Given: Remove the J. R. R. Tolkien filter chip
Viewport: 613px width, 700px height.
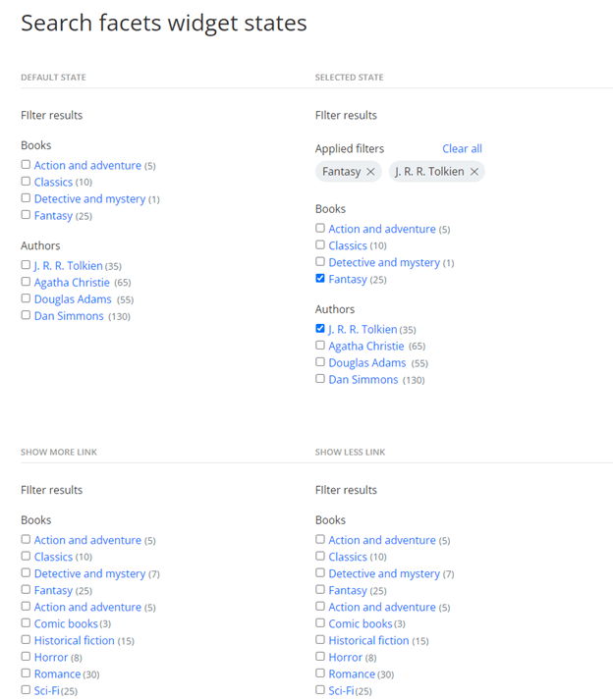Looking at the screenshot, I should (474, 172).
